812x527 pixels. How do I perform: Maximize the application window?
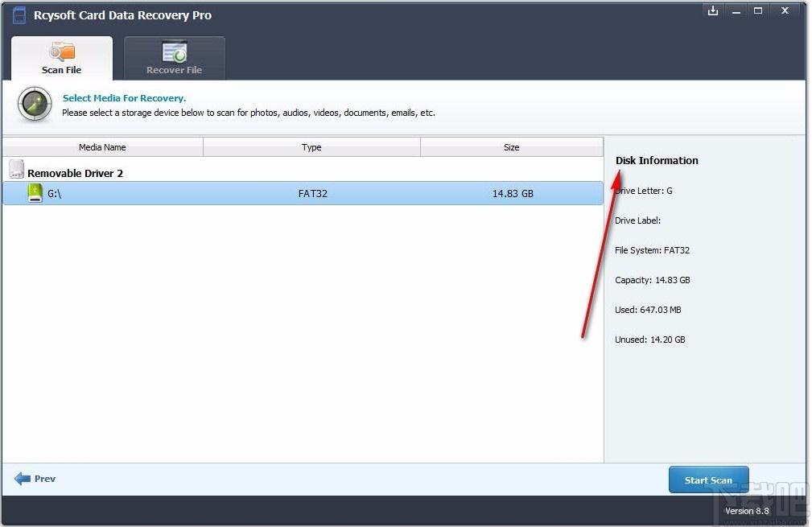coord(758,11)
